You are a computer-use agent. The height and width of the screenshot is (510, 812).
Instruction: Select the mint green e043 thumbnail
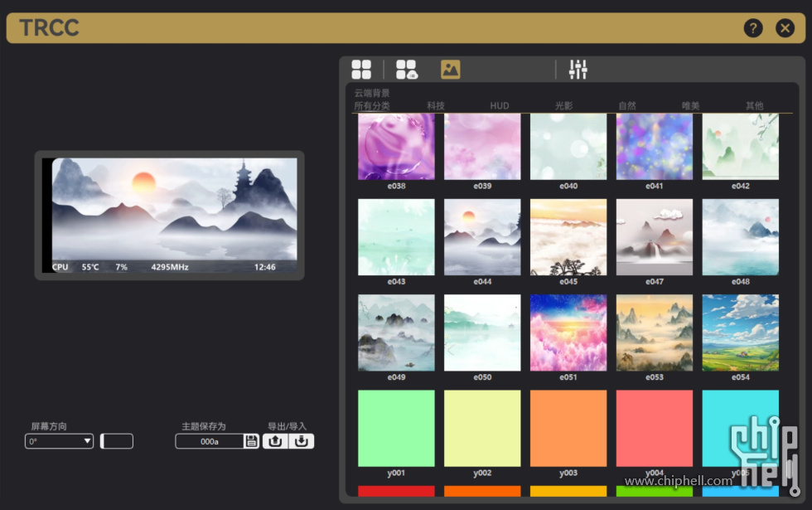pyautogui.click(x=396, y=237)
